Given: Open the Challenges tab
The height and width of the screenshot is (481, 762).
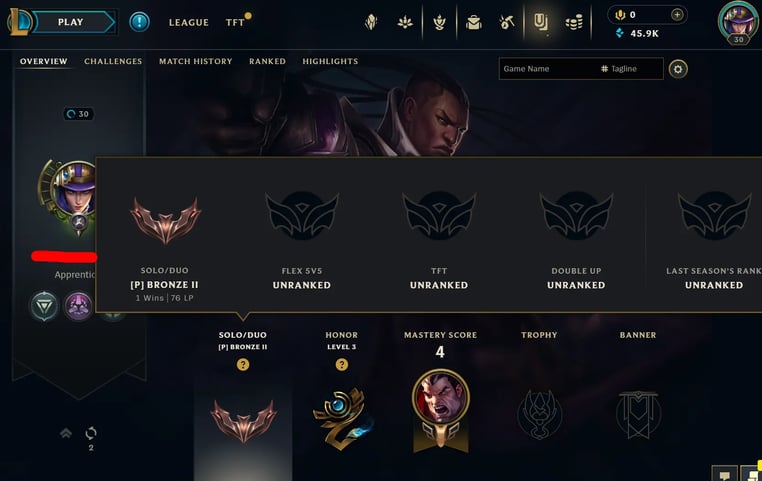Looking at the screenshot, I should (113, 61).
